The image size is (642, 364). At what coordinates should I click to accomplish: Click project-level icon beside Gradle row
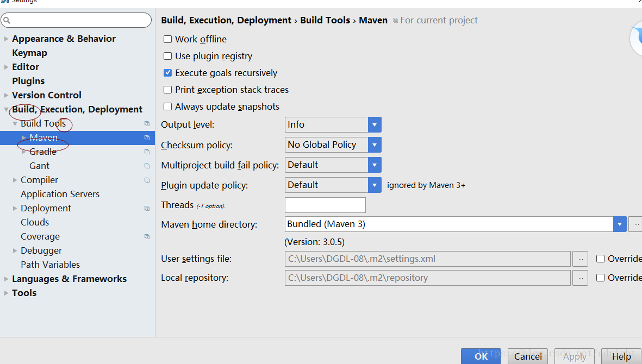(147, 152)
